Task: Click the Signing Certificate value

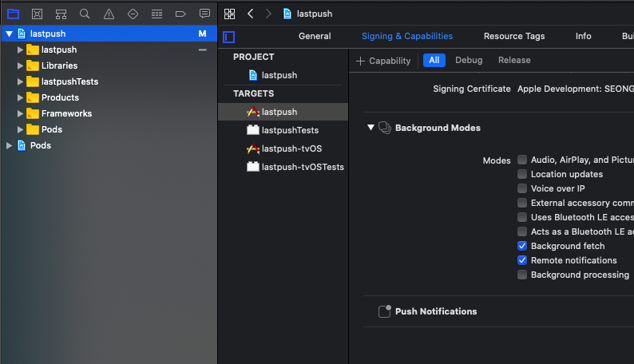Action: (576, 89)
